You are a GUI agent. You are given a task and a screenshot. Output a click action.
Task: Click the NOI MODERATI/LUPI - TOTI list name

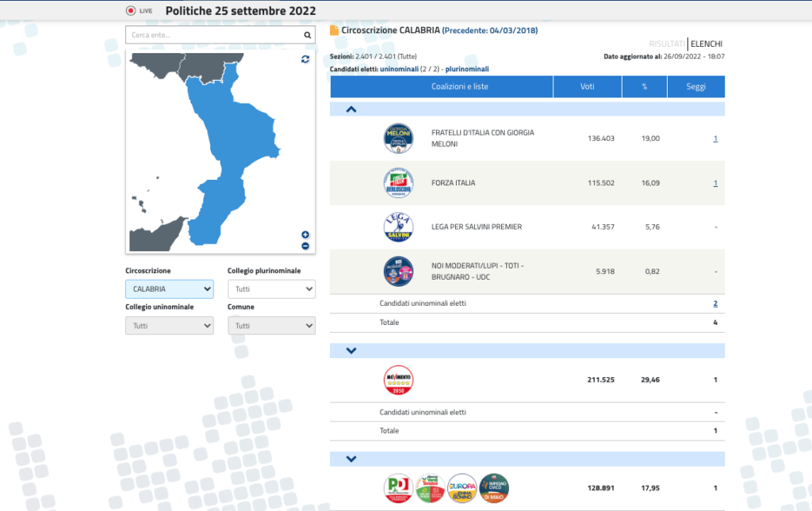[x=477, y=271]
